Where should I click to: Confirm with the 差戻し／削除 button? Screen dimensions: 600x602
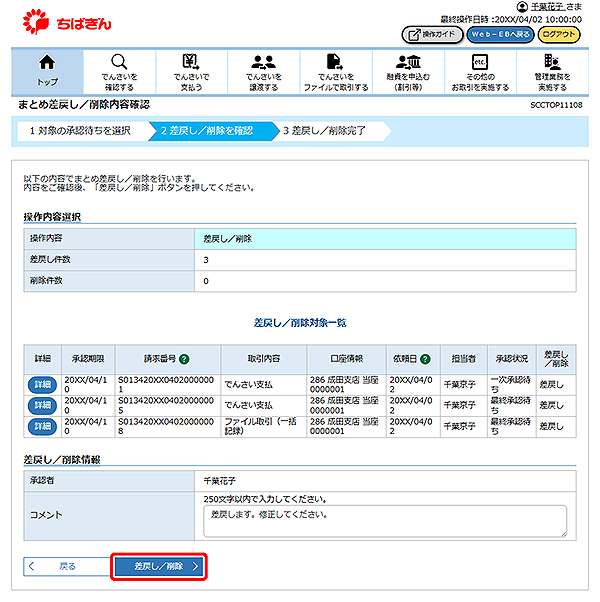[x=159, y=567]
